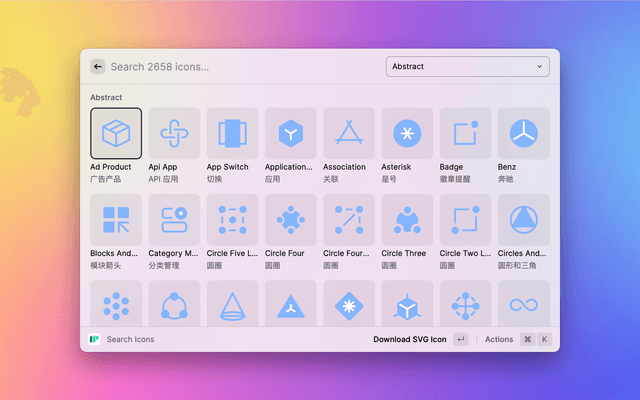This screenshot has width=640, height=400.
Task: Click the Search 2658 icons field
Action: point(240,67)
